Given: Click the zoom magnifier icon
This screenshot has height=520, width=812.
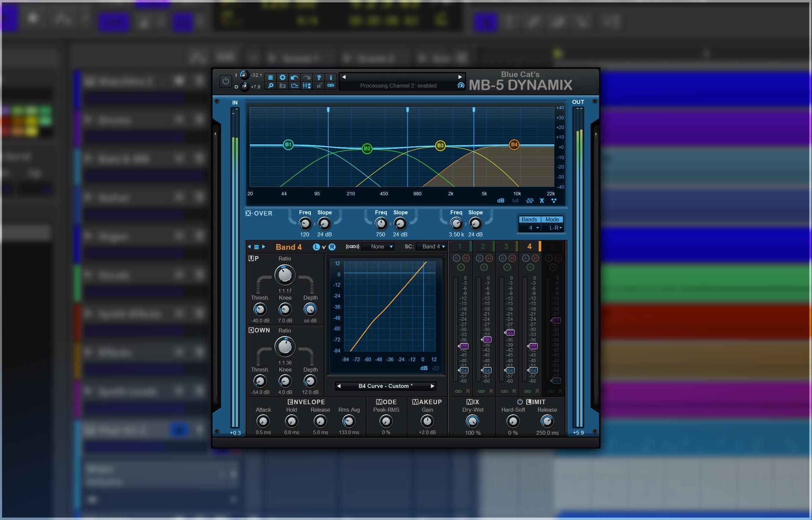Looking at the screenshot, I should [x=270, y=86].
